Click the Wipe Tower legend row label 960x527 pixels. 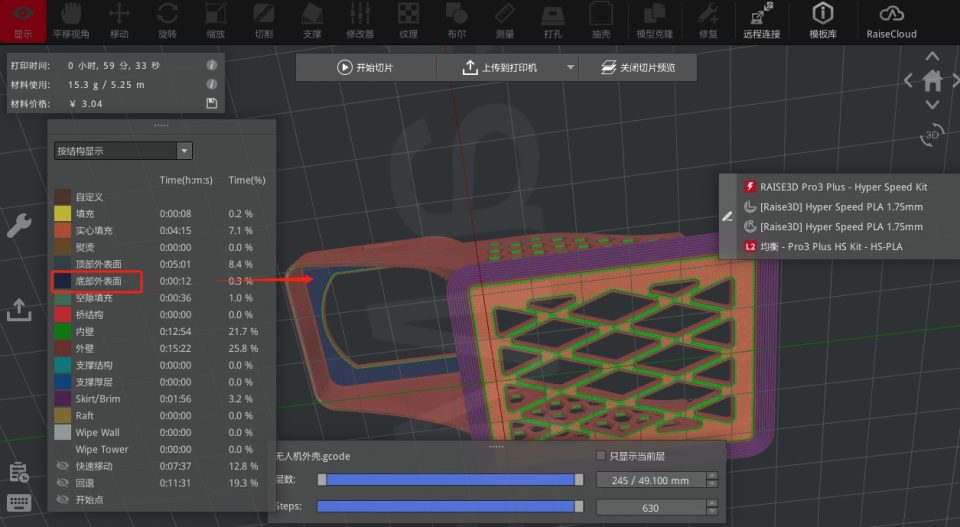pos(102,449)
